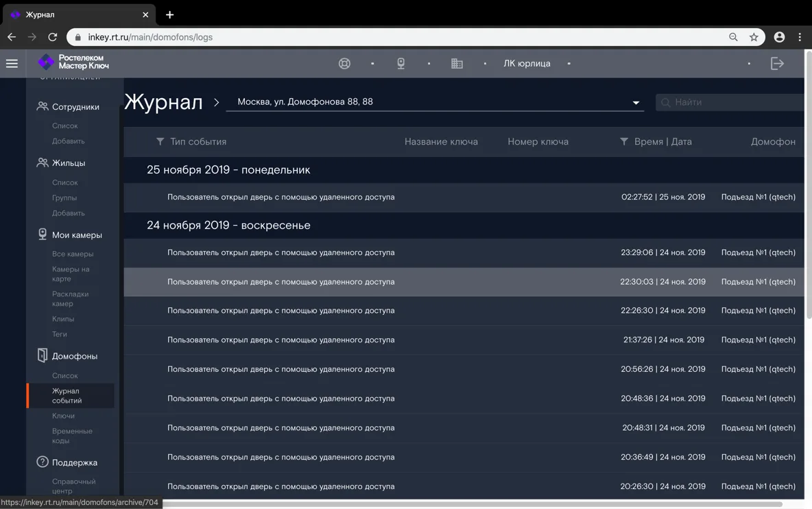
Task: Open the camera icon in top header
Action: (x=401, y=63)
